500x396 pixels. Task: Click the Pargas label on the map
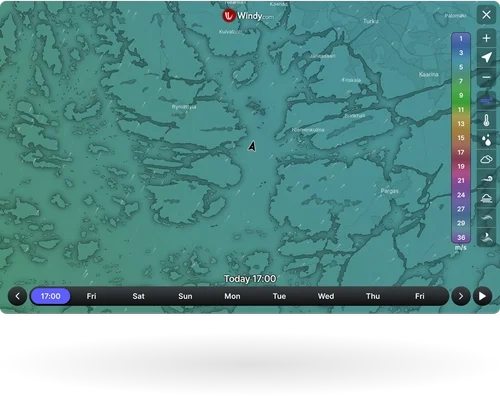point(390,191)
